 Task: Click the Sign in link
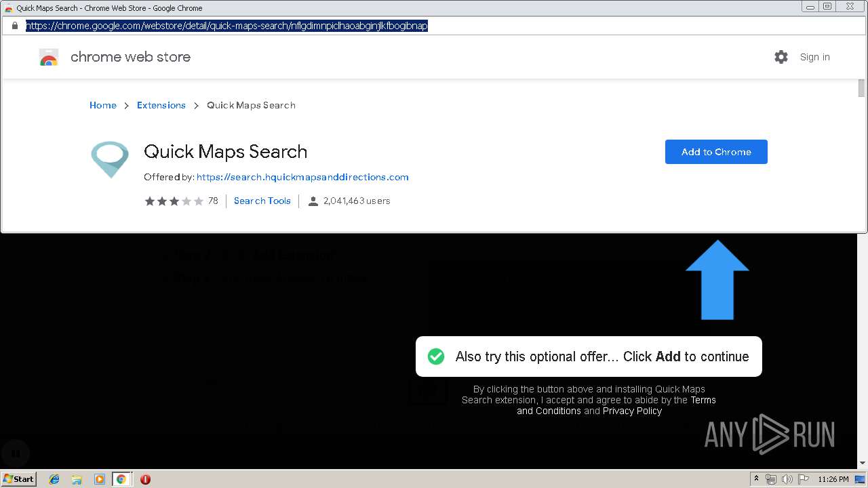tap(814, 57)
